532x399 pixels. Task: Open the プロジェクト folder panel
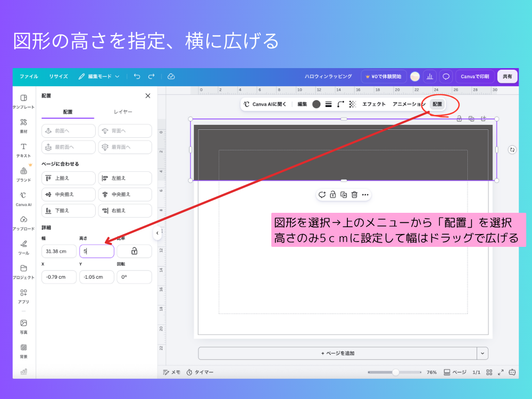coord(23,272)
